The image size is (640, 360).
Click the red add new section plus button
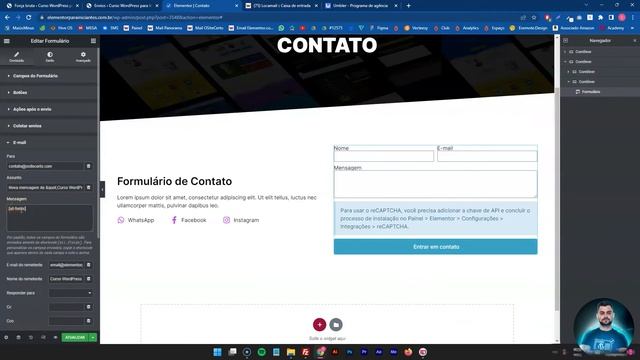320,324
